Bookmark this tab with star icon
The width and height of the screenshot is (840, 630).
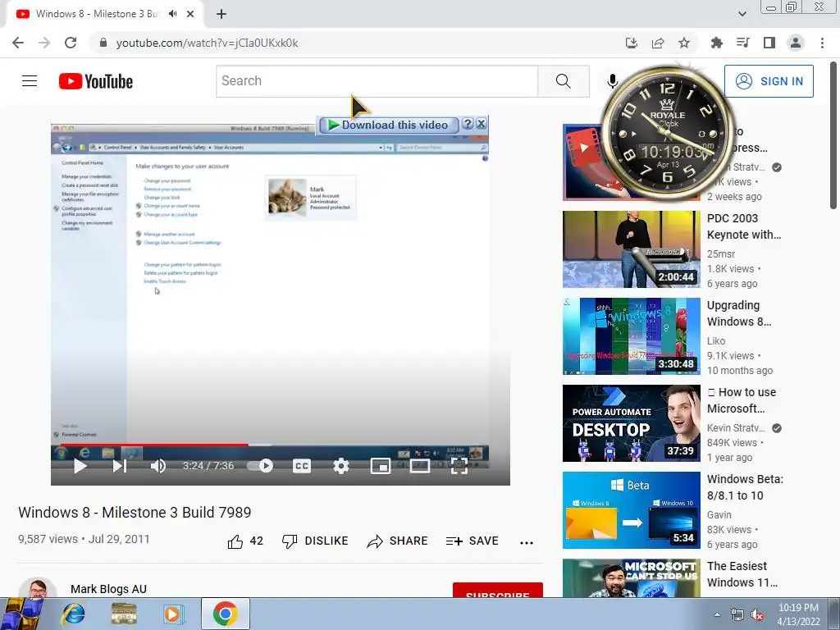pos(684,43)
